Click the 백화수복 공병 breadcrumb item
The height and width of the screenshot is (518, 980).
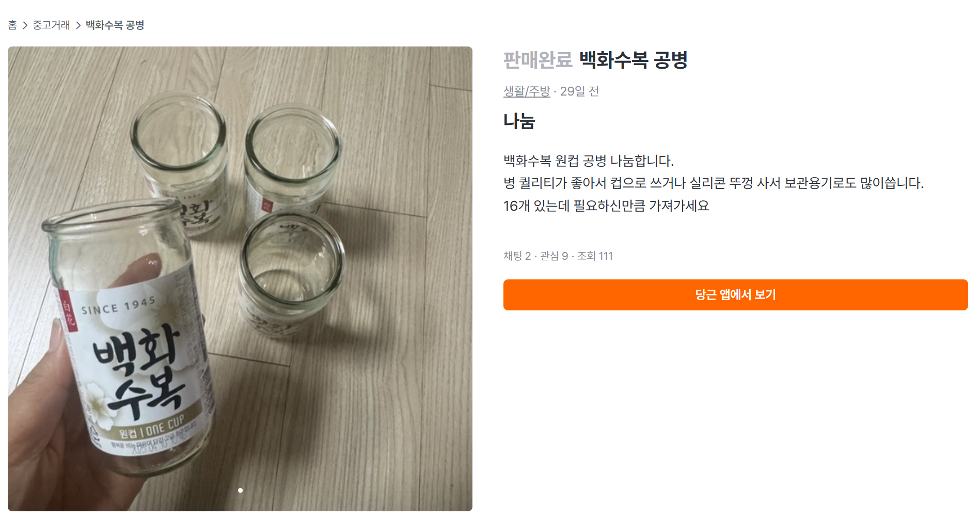coord(115,25)
